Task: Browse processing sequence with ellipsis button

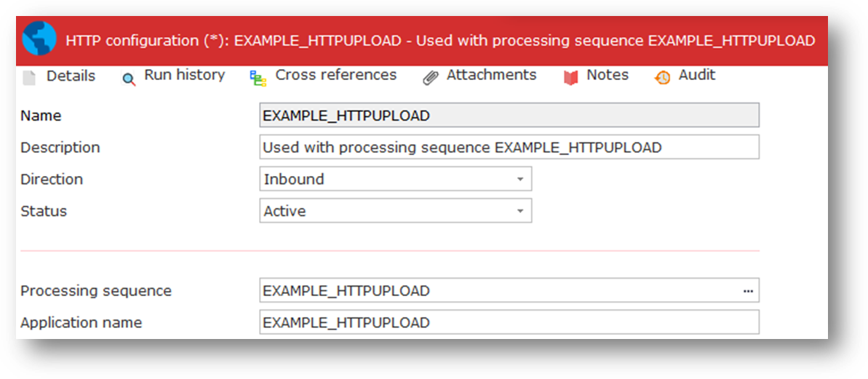Action: [748, 291]
